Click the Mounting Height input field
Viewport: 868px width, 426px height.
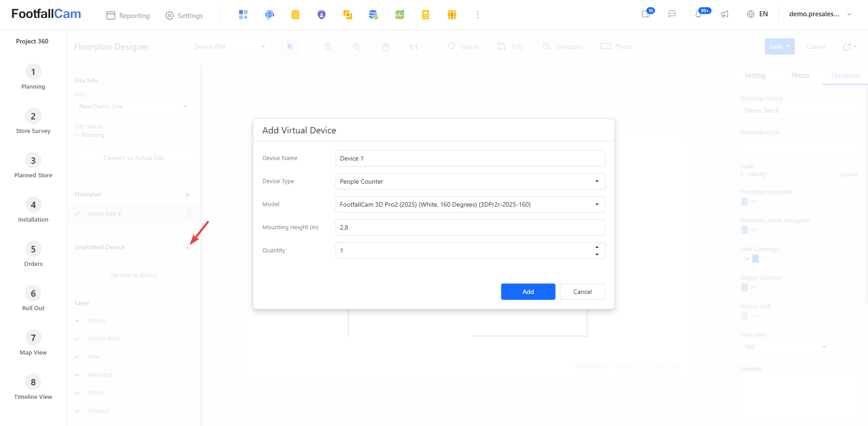click(470, 227)
